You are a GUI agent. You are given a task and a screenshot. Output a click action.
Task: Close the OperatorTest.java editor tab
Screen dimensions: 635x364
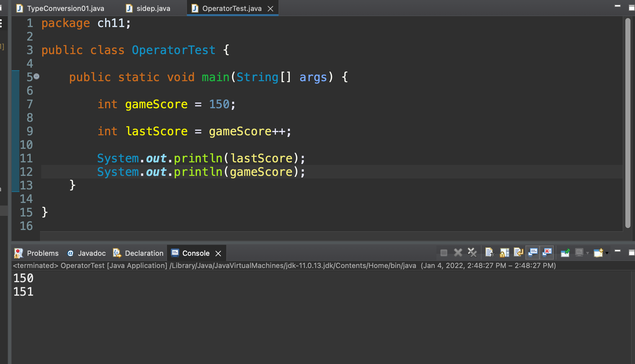point(270,9)
